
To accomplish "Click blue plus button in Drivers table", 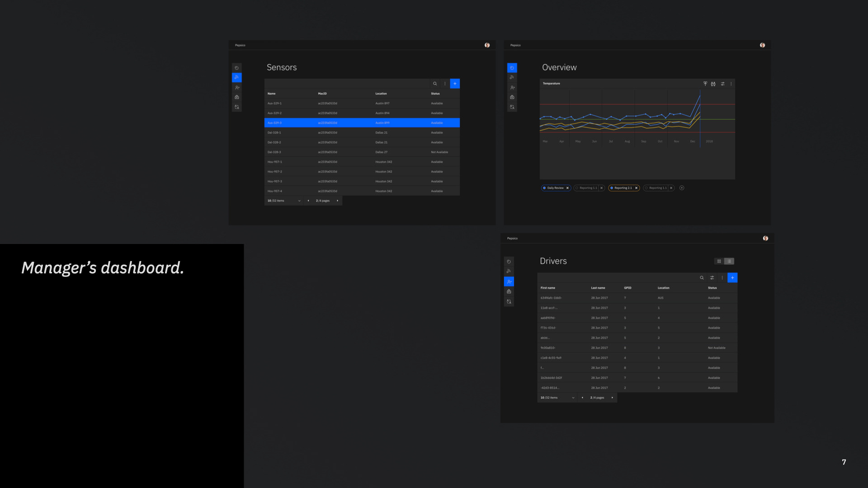I will 732,278.
